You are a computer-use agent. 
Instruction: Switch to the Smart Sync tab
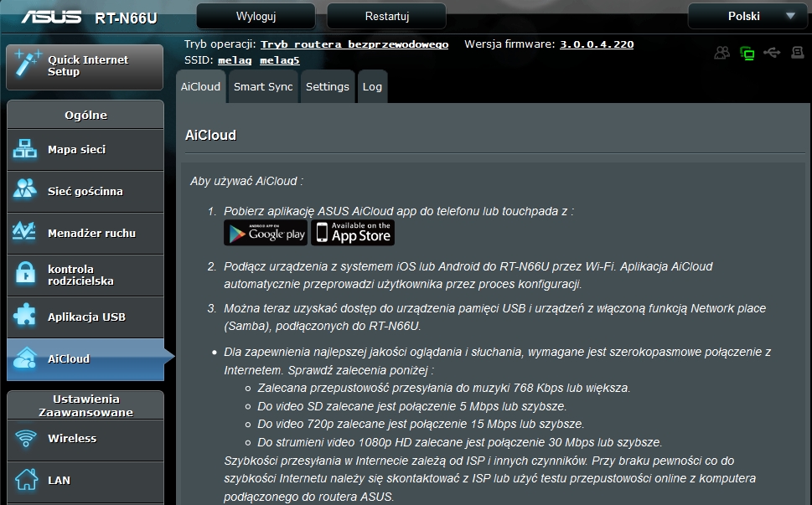[x=263, y=86]
